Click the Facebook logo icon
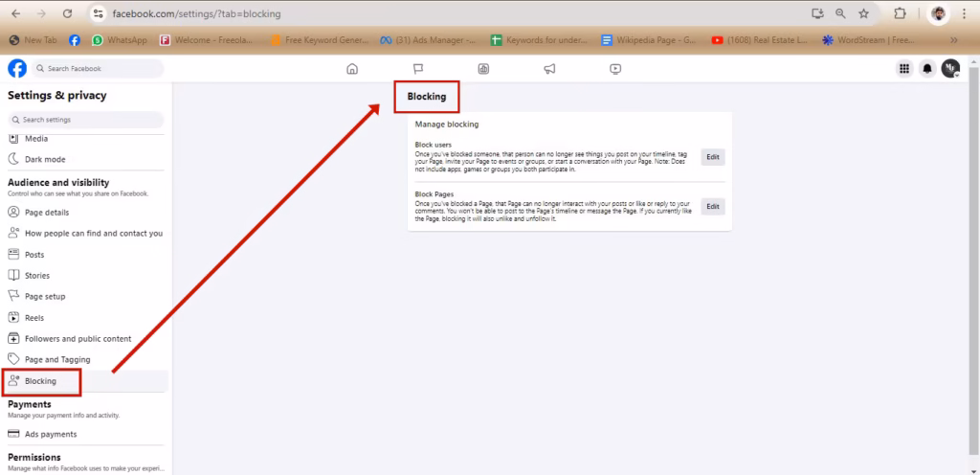Viewport: 980px width, 475px height. point(17,68)
